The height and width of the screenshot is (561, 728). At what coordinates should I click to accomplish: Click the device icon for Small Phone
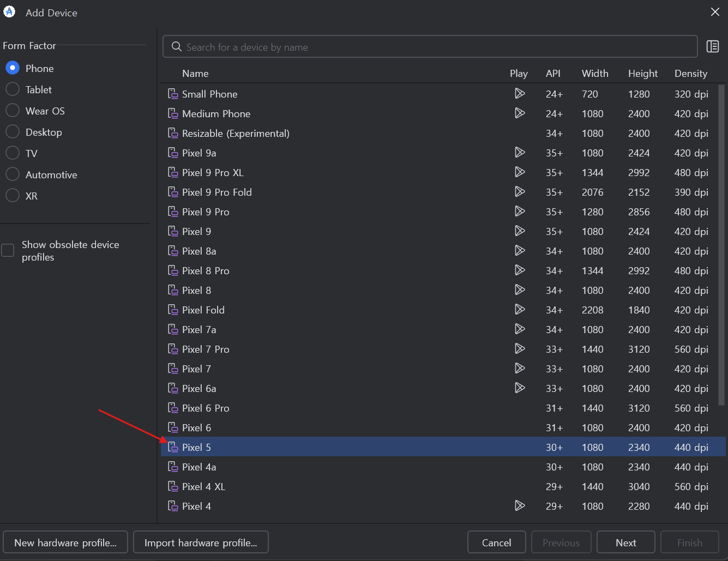click(173, 94)
